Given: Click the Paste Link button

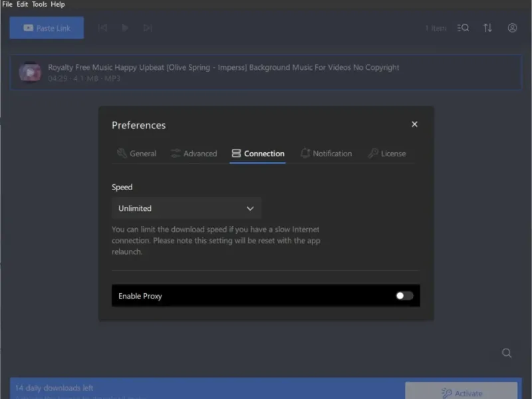Looking at the screenshot, I should [x=47, y=28].
